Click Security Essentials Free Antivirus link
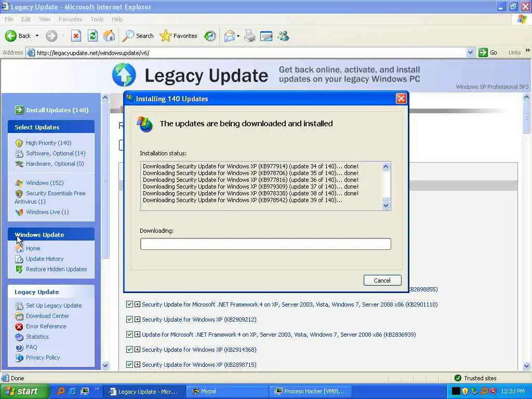 pos(50,197)
